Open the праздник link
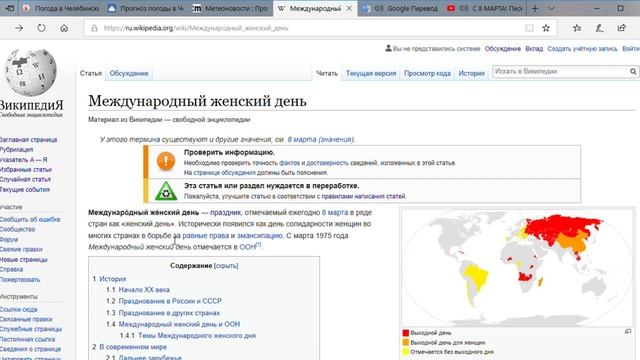Viewport: 640px width, 360px height. (x=225, y=212)
